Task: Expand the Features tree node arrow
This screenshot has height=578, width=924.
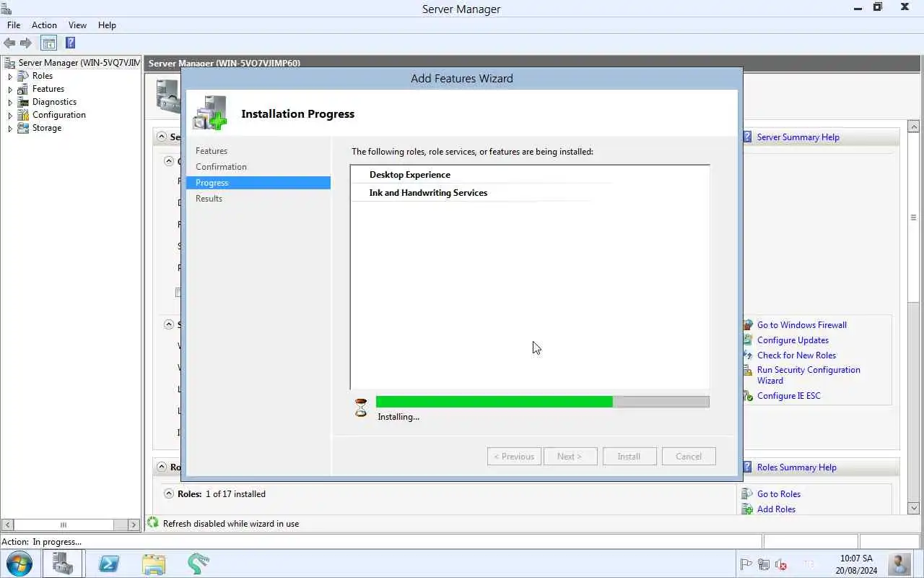Action: (x=10, y=90)
